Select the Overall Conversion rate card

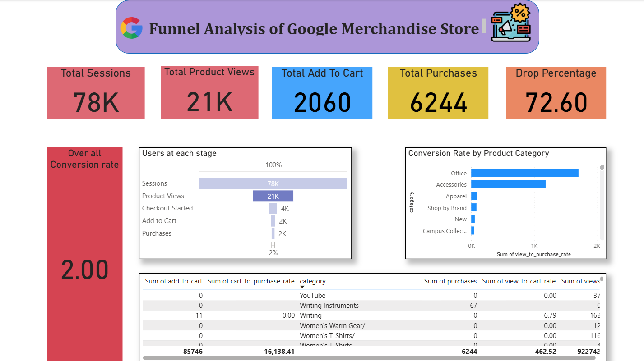(84, 254)
